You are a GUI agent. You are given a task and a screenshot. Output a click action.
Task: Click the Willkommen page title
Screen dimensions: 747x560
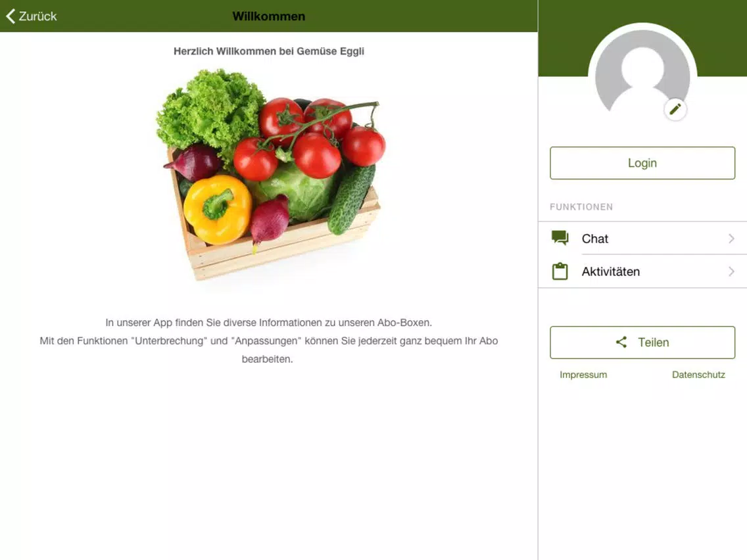[269, 16]
